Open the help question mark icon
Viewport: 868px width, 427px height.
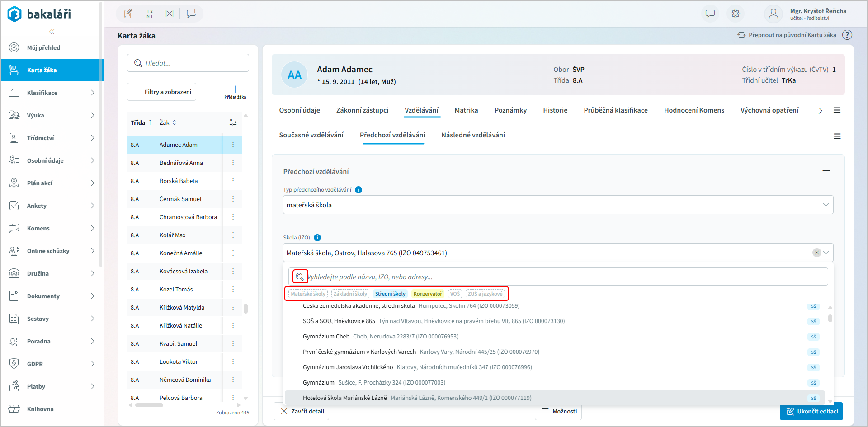pos(847,35)
